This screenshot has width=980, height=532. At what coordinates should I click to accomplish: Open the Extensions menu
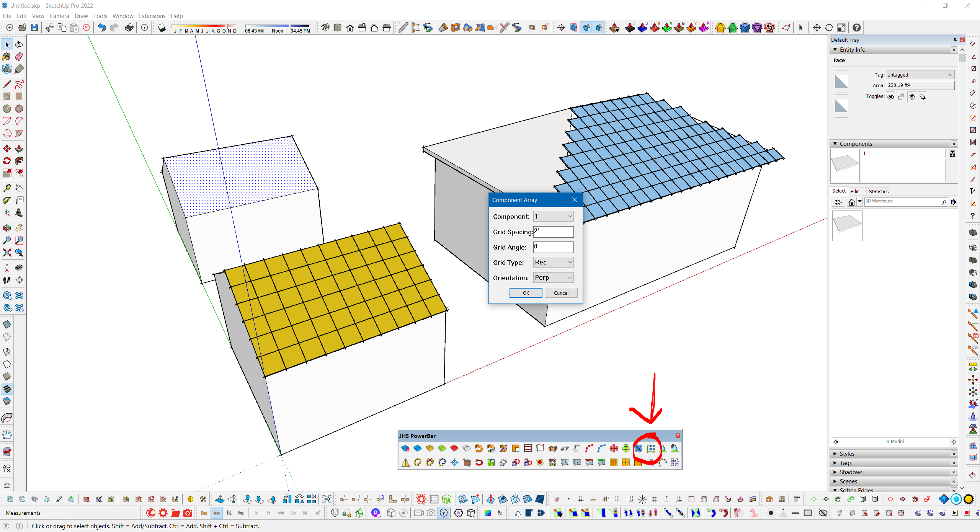[x=152, y=16]
